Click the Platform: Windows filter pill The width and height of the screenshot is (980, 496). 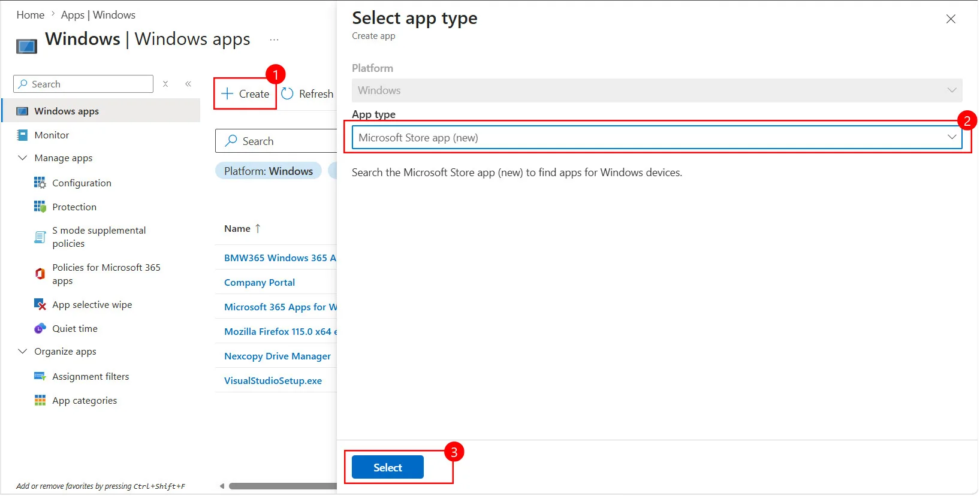click(x=269, y=171)
